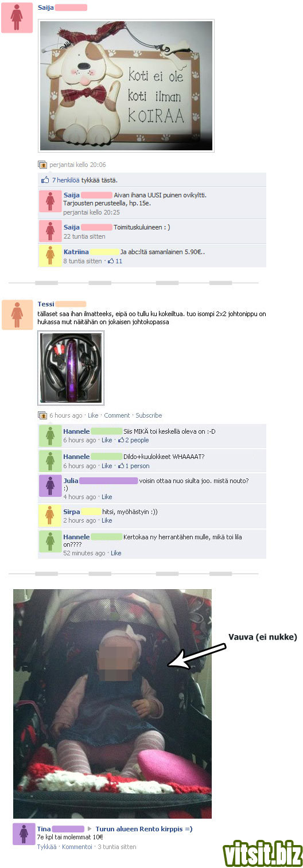Click Tina's purple profile avatar

[x=24, y=834]
